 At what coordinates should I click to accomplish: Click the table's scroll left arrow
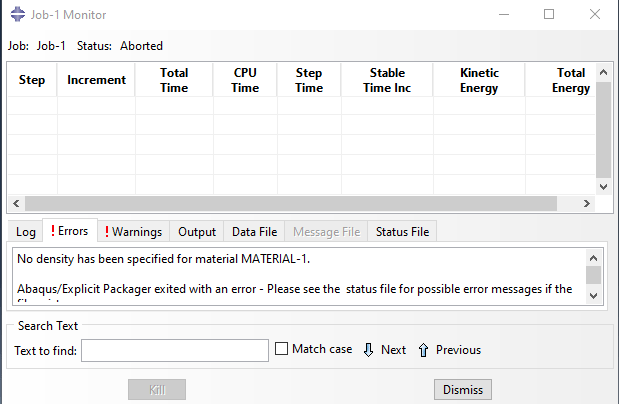(16, 203)
